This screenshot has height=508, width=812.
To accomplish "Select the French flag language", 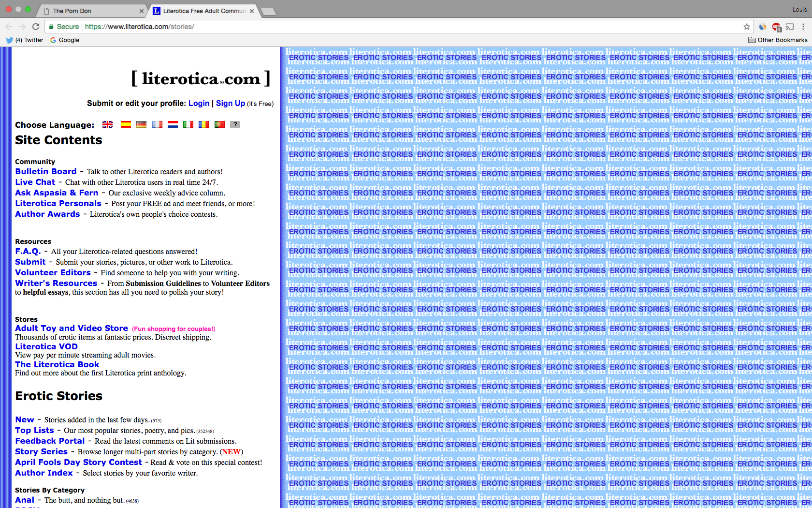I will coord(157,124).
